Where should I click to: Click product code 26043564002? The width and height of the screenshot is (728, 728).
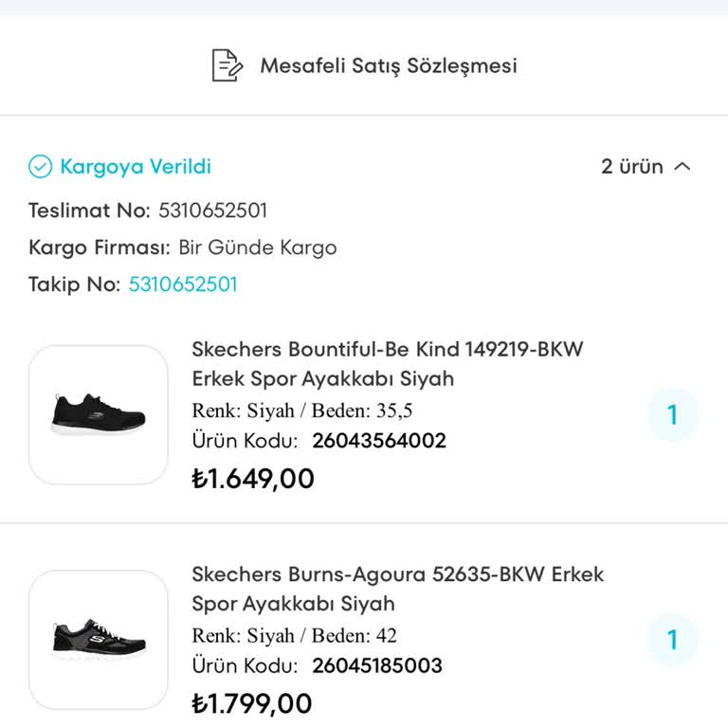378,441
